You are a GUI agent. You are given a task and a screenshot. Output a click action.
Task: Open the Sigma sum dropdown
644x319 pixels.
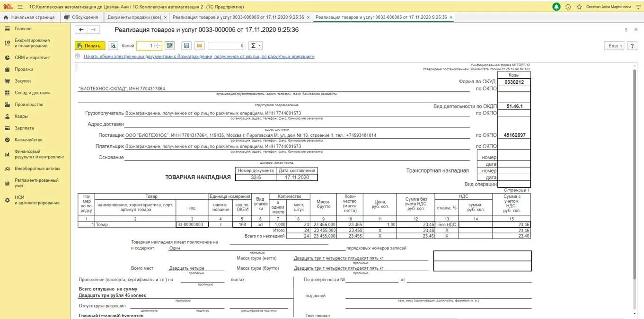tap(256, 46)
